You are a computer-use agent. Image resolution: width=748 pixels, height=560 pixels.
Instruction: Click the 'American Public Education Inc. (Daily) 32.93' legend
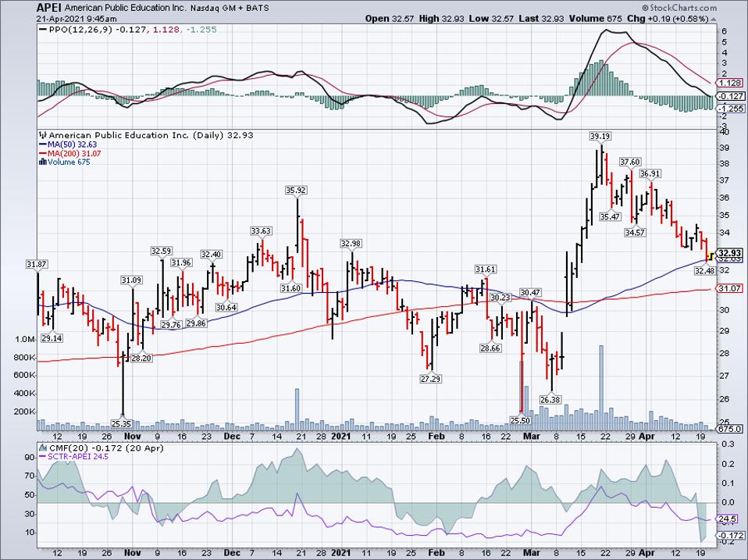151,135
